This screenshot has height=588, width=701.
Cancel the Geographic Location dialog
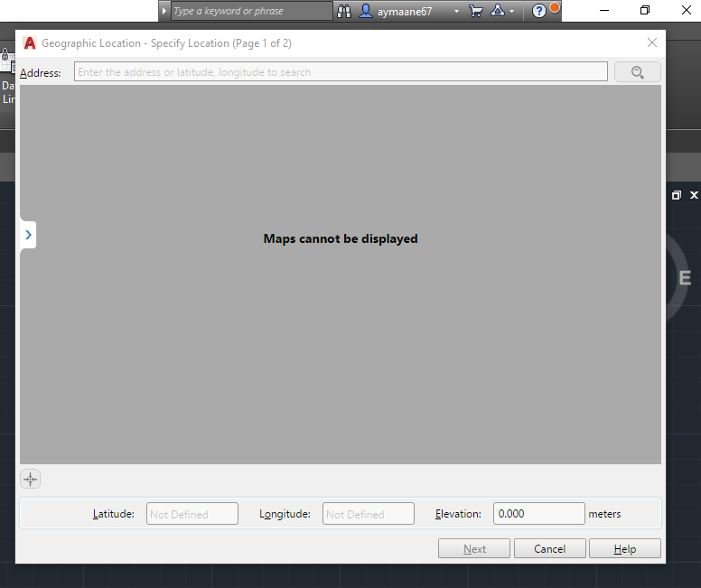pos(550,548)
